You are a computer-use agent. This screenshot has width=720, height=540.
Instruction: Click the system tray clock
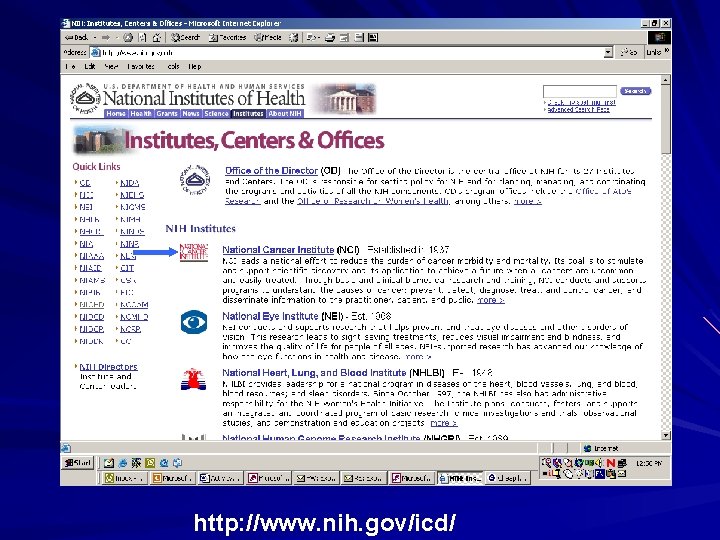click(649, 463)
